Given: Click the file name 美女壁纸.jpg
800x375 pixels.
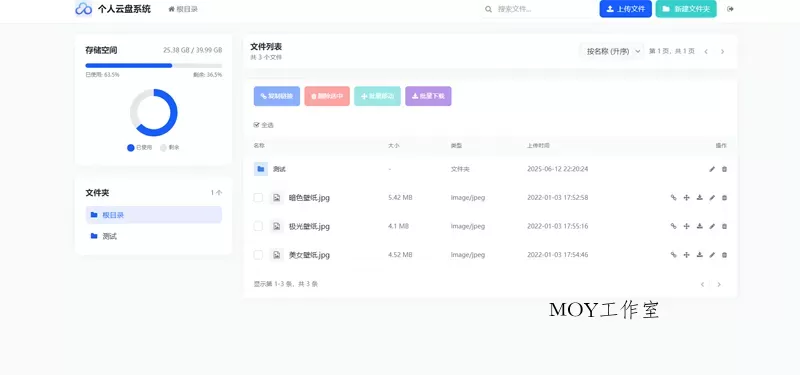Looking at the screenshot, I should coord(309,255).
